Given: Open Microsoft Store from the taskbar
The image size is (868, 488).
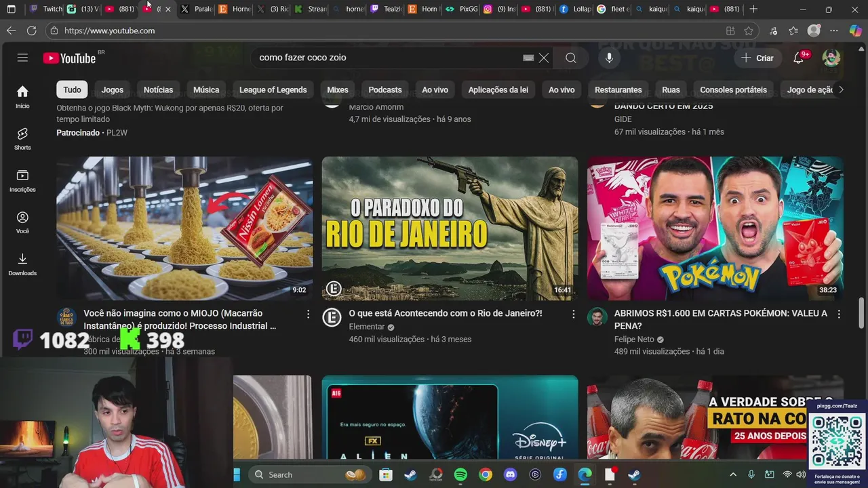Looking at the screenshot, I should pos(385,474).
